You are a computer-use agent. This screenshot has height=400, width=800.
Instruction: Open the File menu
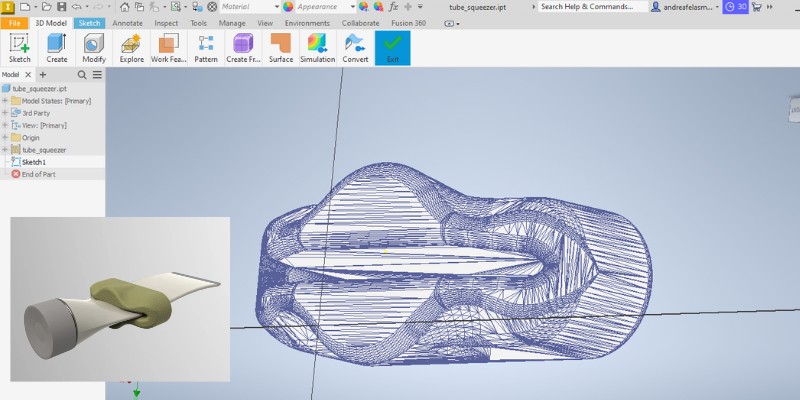tap(14, 21)
